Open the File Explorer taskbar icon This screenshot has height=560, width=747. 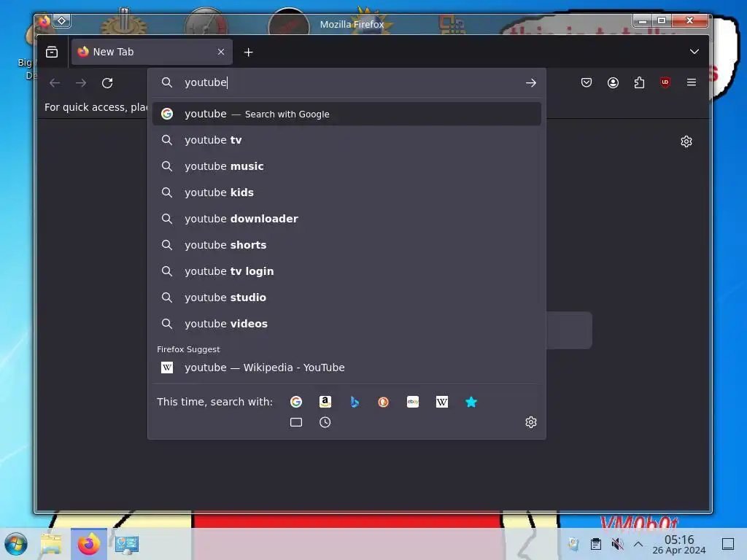(51, 544)
